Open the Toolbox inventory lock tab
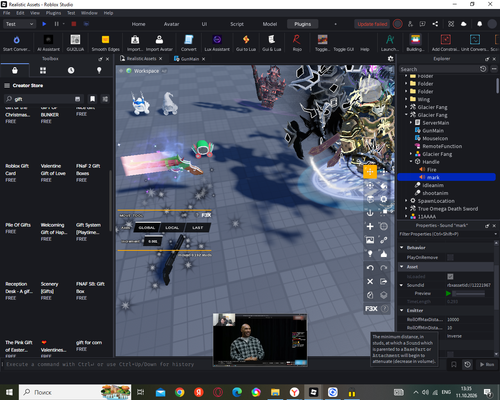Screen dimensions: 500x400 click(15, 70)
